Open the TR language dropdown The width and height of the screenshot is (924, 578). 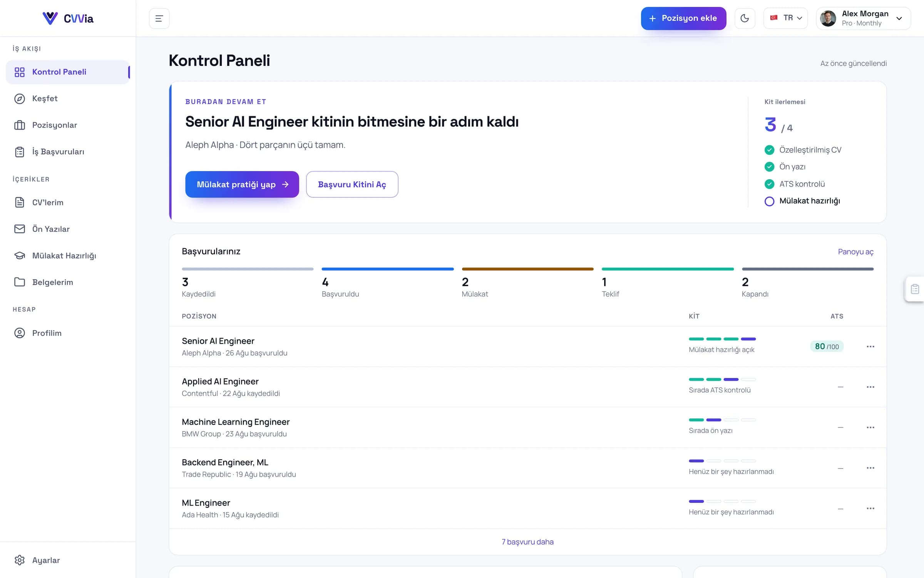[x=785, y=18]
